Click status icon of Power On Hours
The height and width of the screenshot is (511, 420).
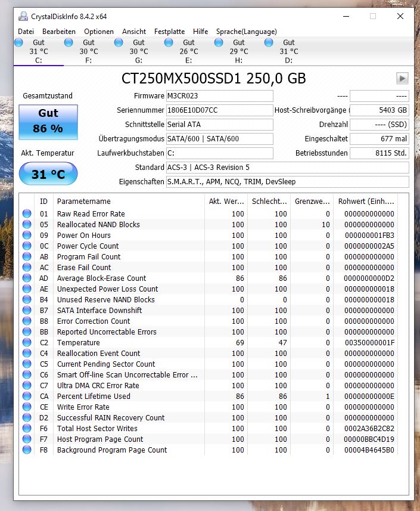click(27, 235)
